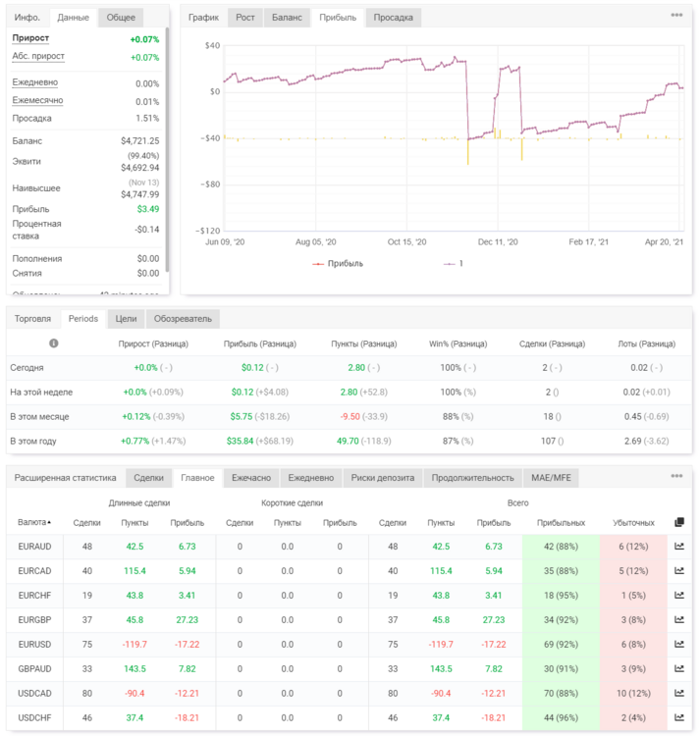Open USDCHF row chart icon
700x736 pixels.
679,717
